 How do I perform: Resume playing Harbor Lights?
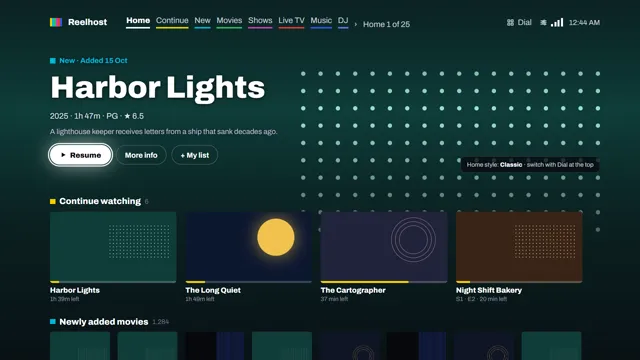point(80,155)
